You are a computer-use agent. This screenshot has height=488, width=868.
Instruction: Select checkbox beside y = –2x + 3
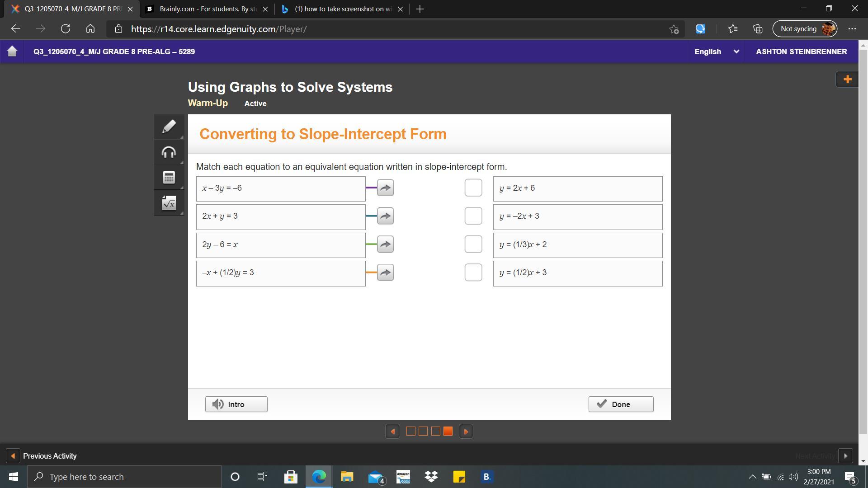click(473, 216)
